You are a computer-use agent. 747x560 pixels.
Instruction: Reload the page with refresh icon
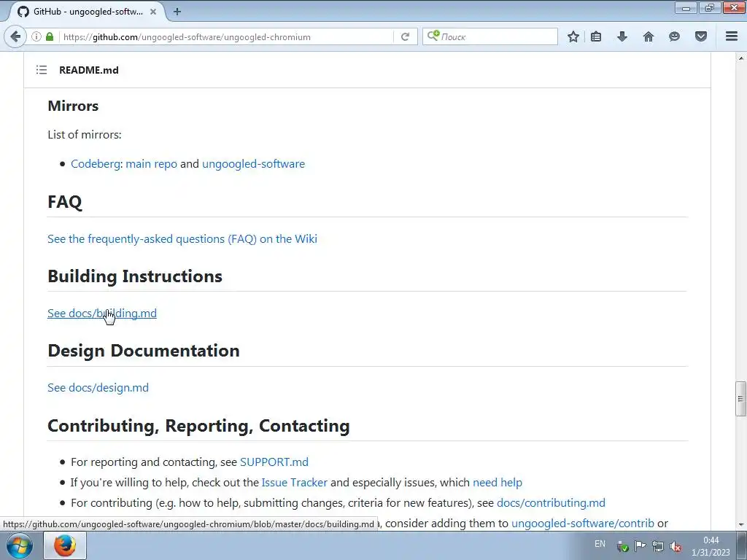point(405,36)
